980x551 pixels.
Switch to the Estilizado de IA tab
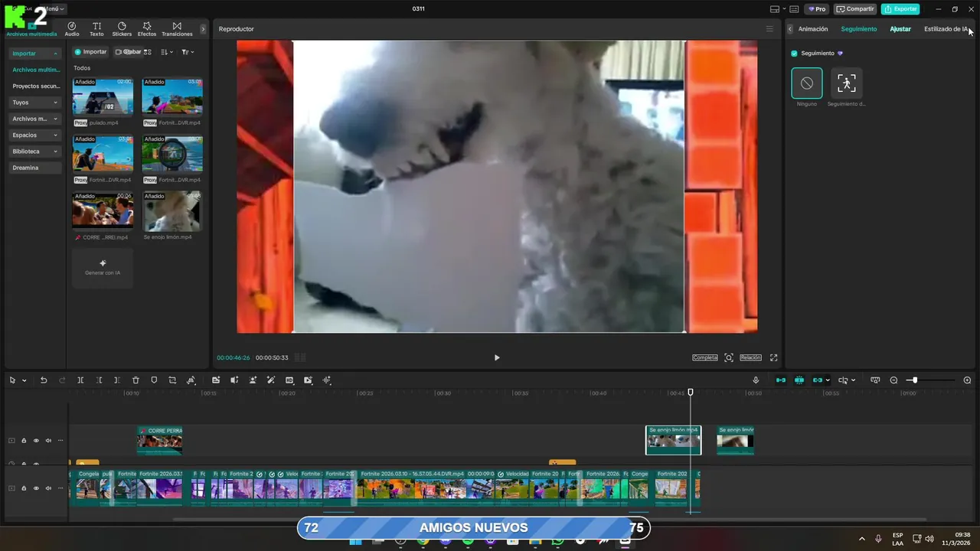(946, 29)
